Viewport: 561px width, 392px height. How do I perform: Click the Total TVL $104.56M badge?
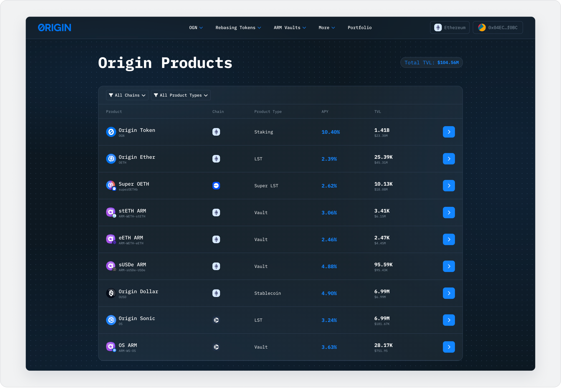[x=431, y=63]
